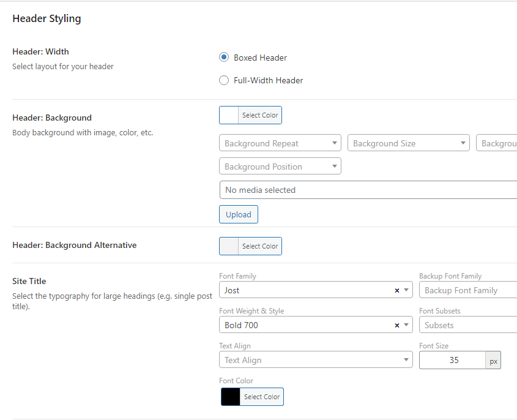Click 'Body background with image, color, etc.' text
This screenshot has height=420, width=517.
tap(83, 133)
